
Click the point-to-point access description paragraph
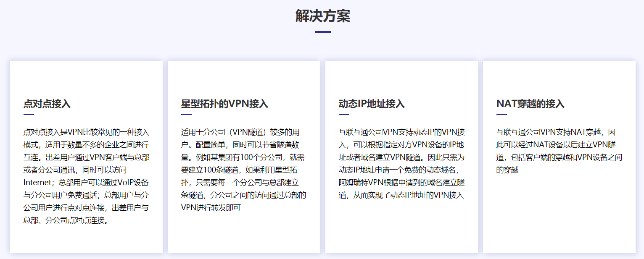click(x=86, y=176)
